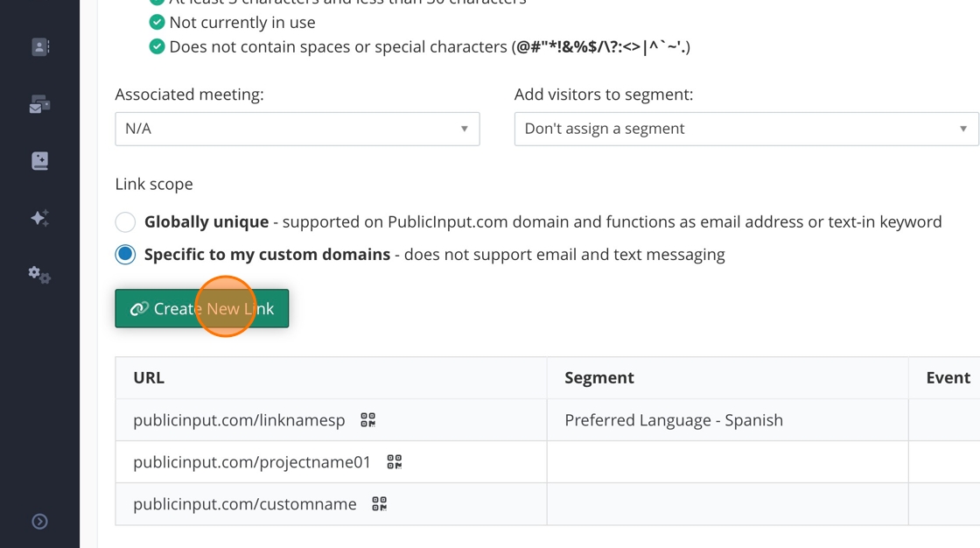This screenshot has width=980, height=548.
Task: Open the settings gears sidebar icon
Action: [40, 275]
